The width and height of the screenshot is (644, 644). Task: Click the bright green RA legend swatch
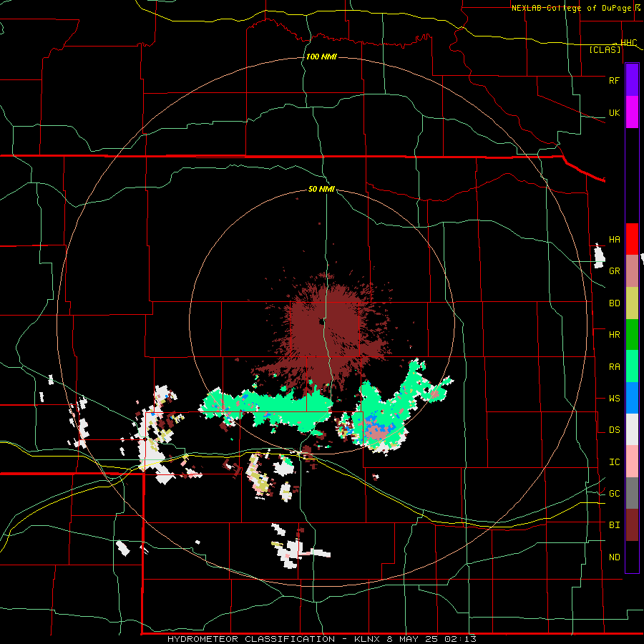click(632, 366)
